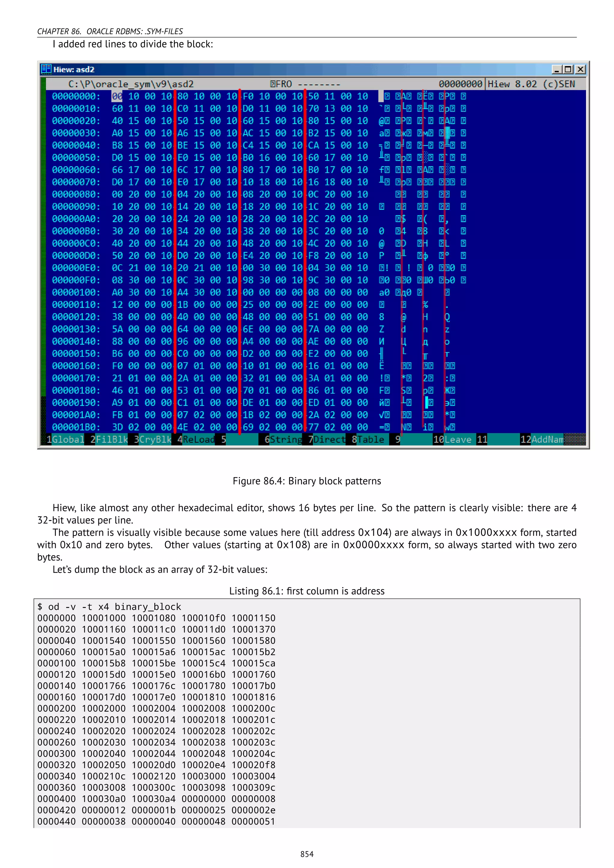Click address 00000160: in hex dump
The width and height of the screenshot is (614, 868).
click(76, 366)
